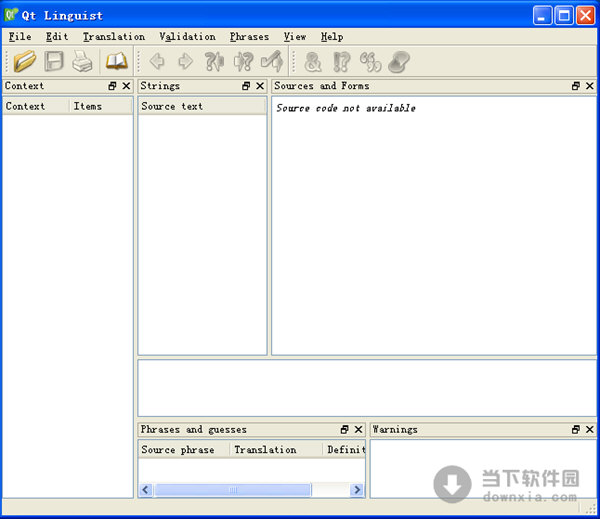The width and height of the screenshot is (600, 519).
Task: Float the Context dock panel
Action: coord(112,86)
